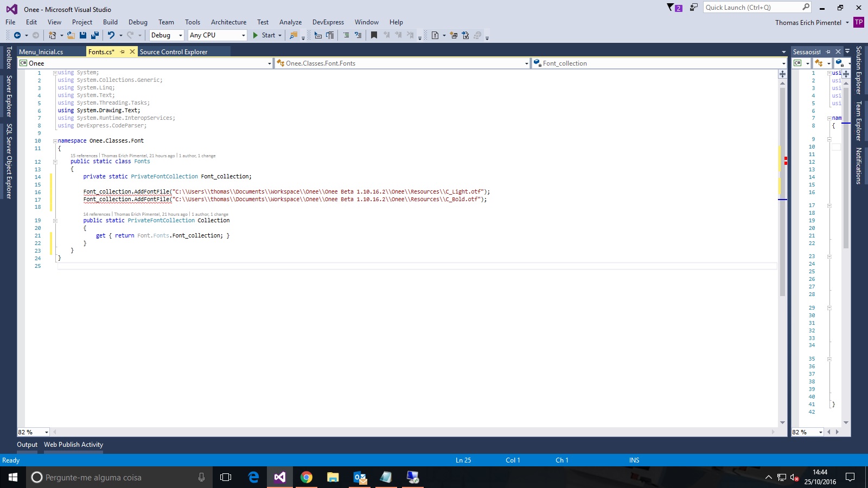This screenshot has width=868, height=488.
Task: Click the feedback icon beside Quick Launch
Action: [x=694, y=8]
